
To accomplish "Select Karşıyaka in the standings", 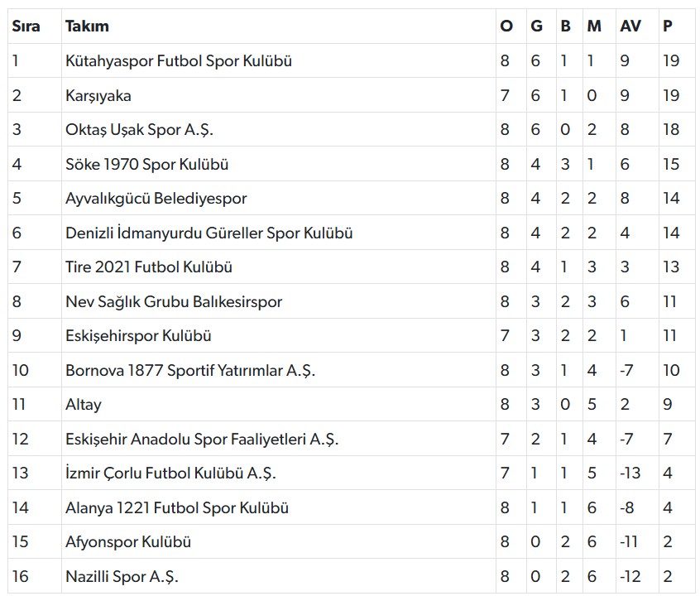I will 98,96.
